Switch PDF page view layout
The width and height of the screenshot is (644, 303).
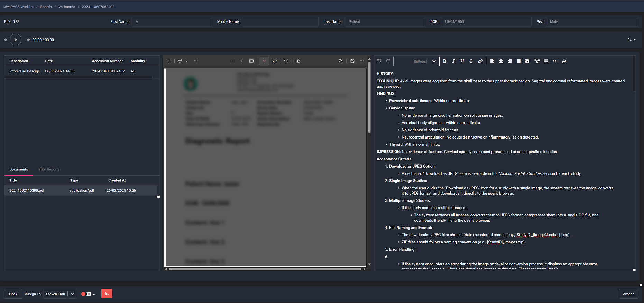tap(298, 61)
